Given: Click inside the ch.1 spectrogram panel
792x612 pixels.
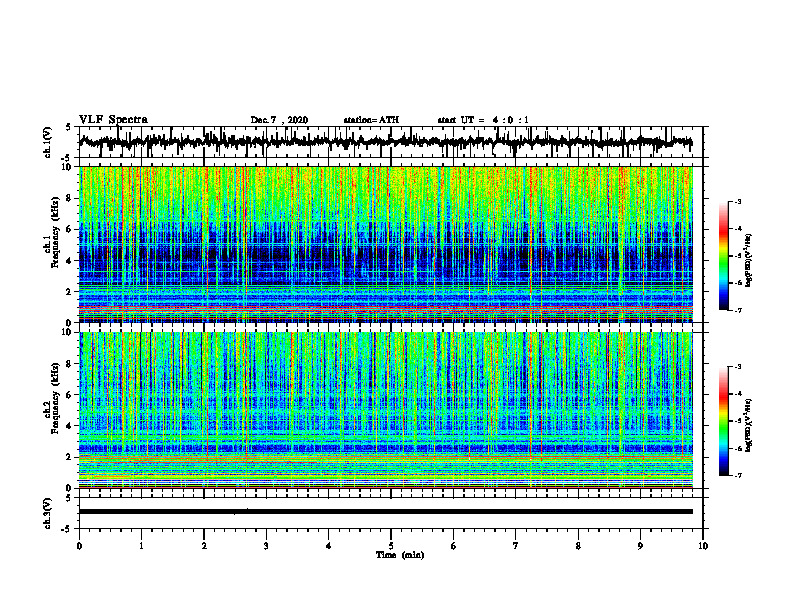Looking at the screenshot, I should click(x=385, y=244).
